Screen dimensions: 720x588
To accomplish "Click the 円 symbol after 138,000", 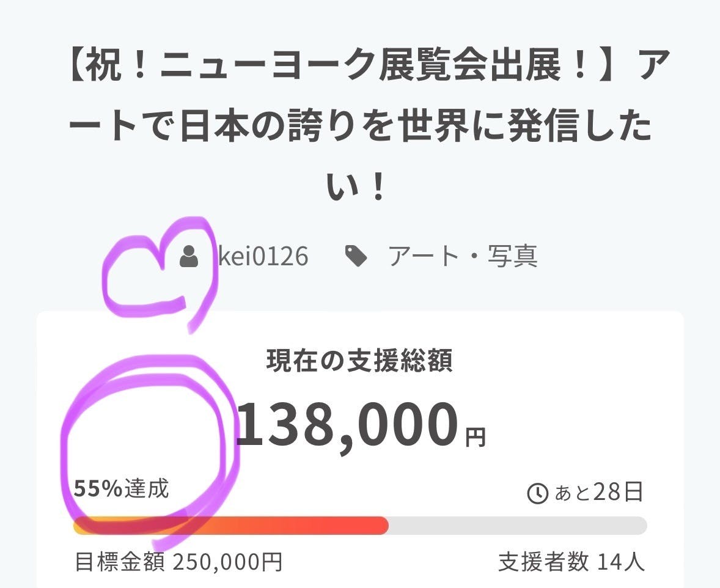I will point(475,436).
